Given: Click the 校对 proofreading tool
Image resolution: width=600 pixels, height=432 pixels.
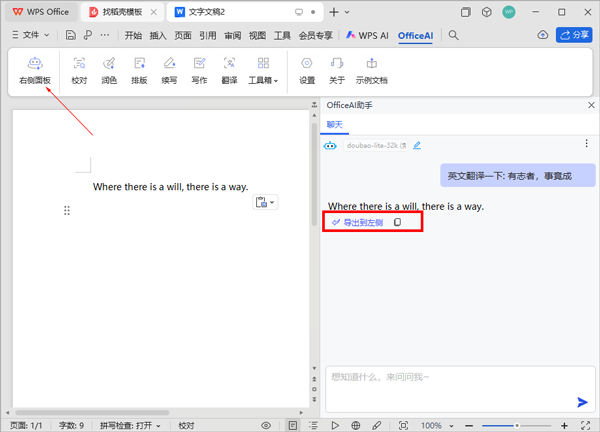Looking at the screenshot, I should [x=79, y=70].
